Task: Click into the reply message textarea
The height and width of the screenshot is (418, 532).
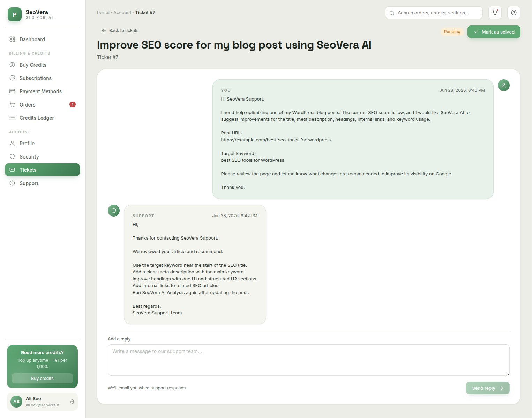Action: (309, 360)
